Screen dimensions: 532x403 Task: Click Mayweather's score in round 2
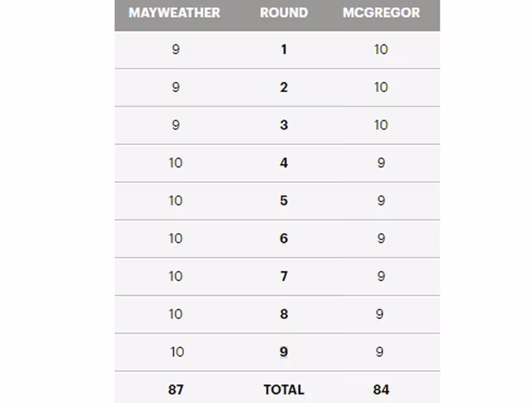pos(176,87)
